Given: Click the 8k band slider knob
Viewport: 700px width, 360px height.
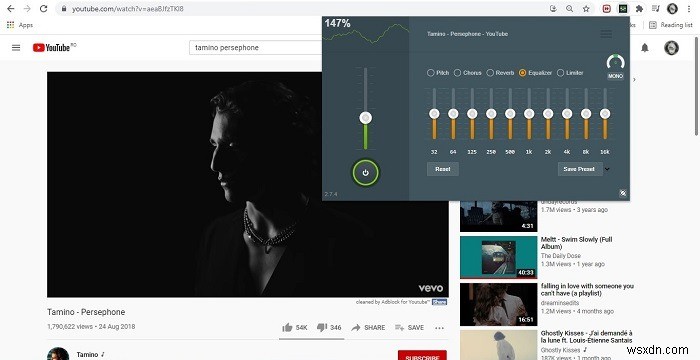Looking at the screenshot, I should pos(586,114).
